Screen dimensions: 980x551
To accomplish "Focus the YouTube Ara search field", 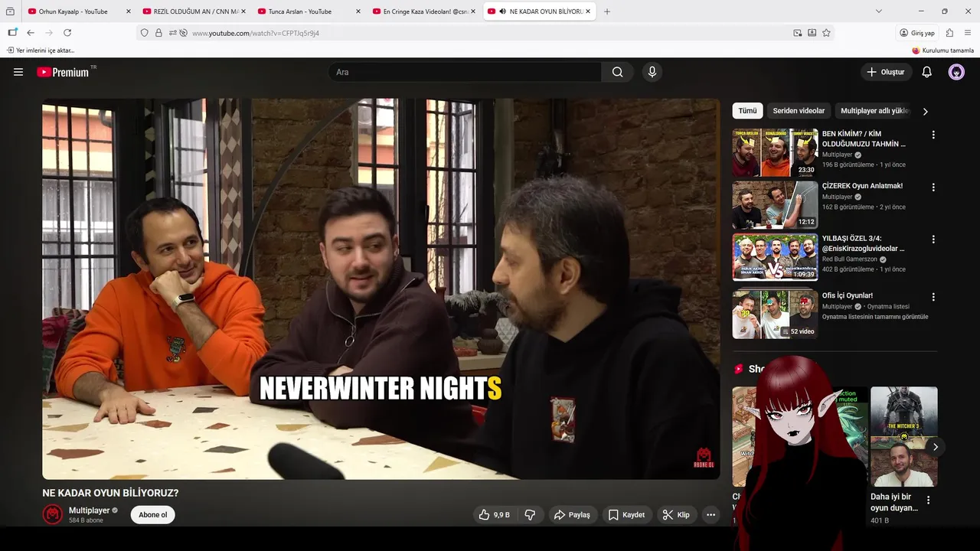I will [465, 72].
